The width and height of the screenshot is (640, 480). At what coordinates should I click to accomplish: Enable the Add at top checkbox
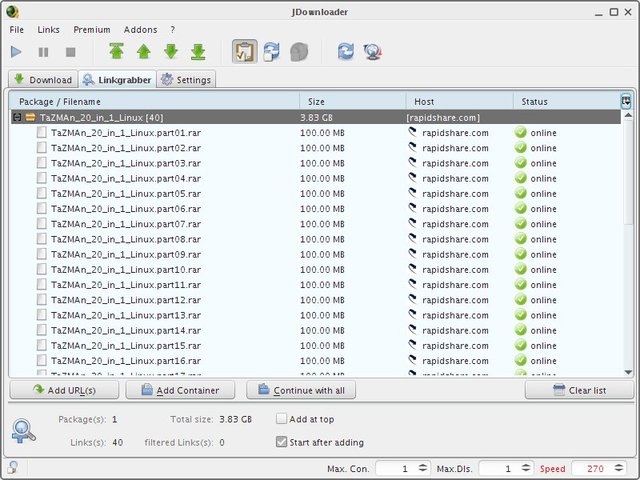point(281,419)
